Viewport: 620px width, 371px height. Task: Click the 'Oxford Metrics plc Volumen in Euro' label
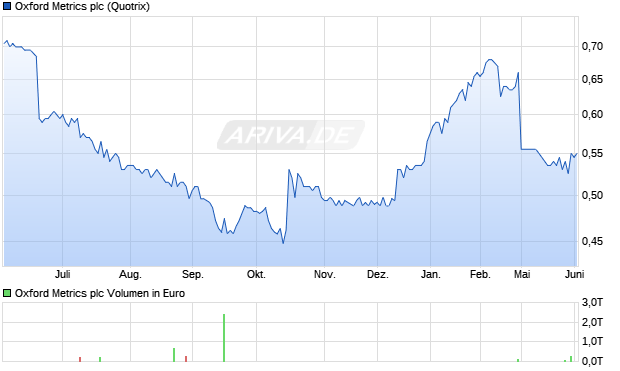click(x=100, y=293)
